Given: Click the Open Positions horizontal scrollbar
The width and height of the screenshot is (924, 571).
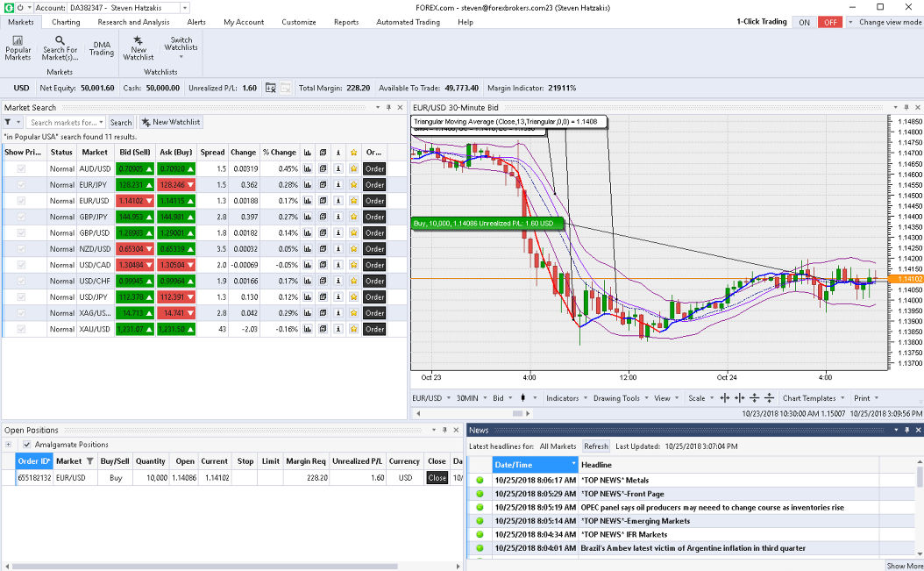Looking at the screenshot, I should click(x=204, y=567).
